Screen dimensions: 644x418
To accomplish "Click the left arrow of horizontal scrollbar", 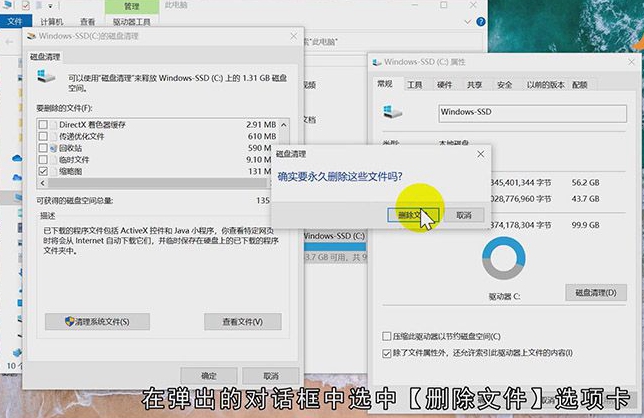I will 43,183.
